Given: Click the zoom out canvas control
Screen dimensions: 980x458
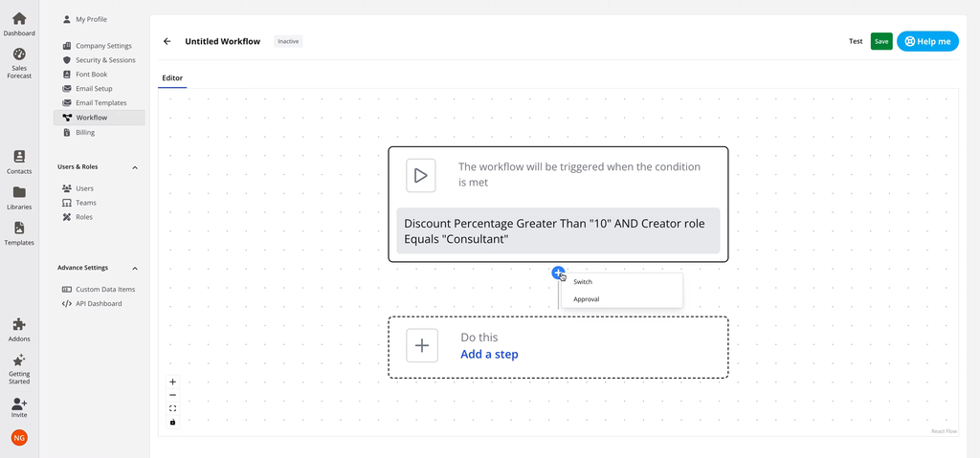Looking at the screenshot, I should coord(173,395).
